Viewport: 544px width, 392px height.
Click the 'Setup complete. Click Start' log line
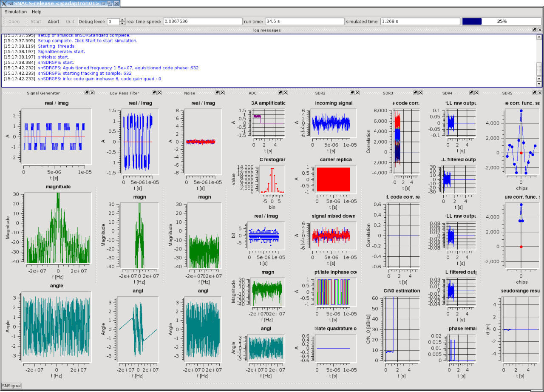(88, 41)
